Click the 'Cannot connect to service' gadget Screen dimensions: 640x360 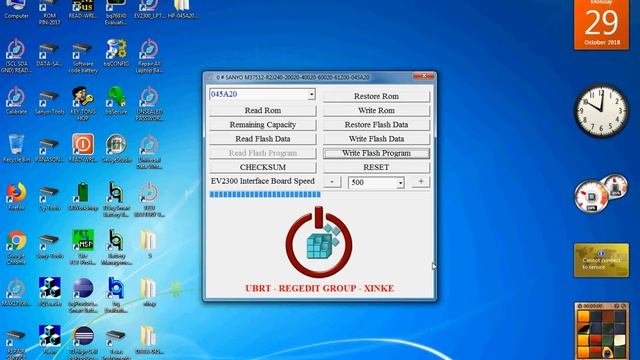click(601, 260)
